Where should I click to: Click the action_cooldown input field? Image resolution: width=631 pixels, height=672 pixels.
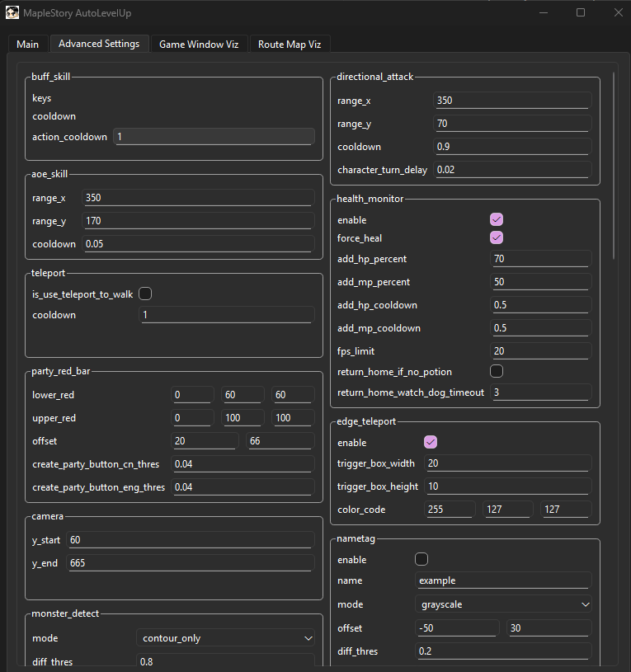[x=214, y=137]
